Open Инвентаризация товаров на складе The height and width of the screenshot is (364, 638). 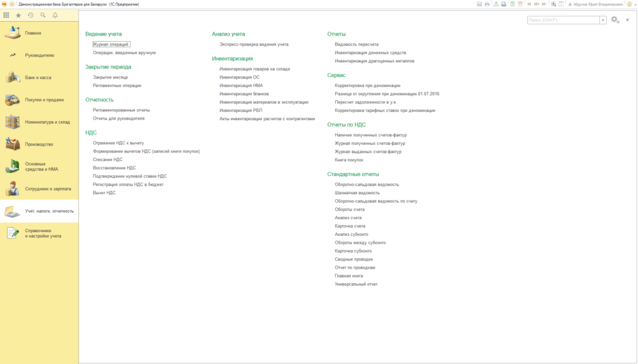[255, 68]
